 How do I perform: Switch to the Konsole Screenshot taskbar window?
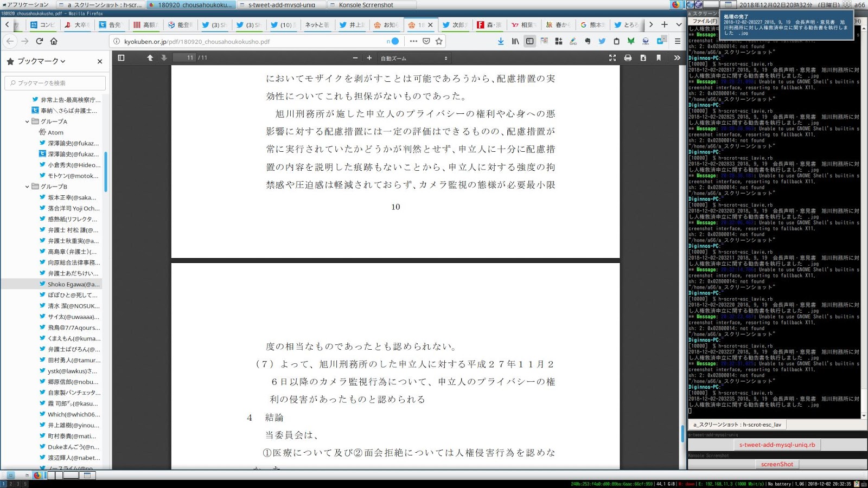pyautogui.click(x=372, y=5)
